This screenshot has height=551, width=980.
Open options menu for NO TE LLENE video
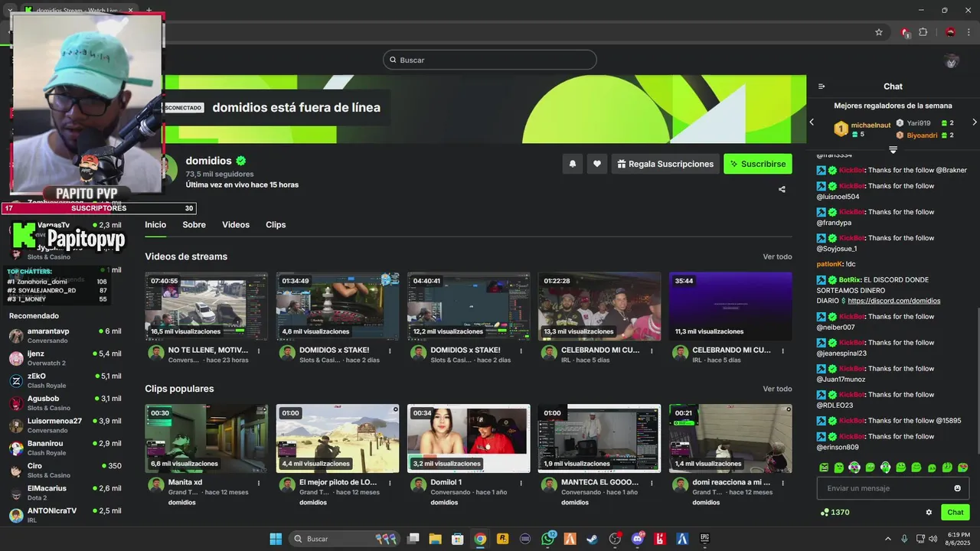click(259, 351)
